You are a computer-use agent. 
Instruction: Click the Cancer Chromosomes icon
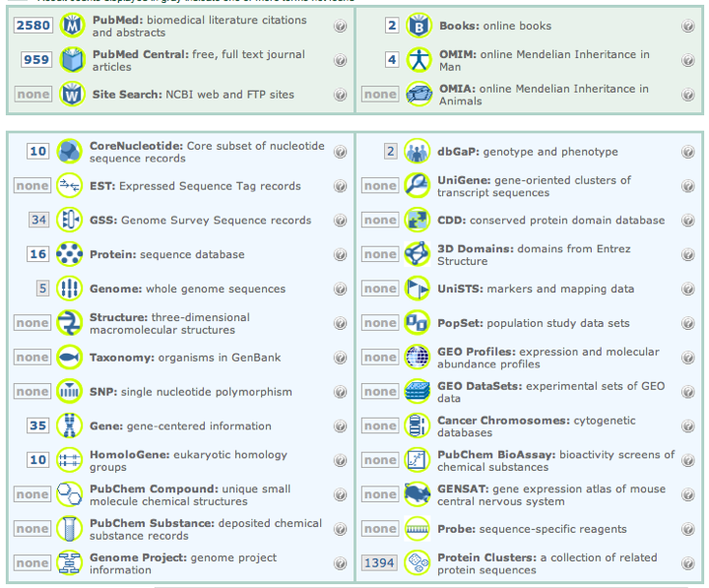[418, 425]
